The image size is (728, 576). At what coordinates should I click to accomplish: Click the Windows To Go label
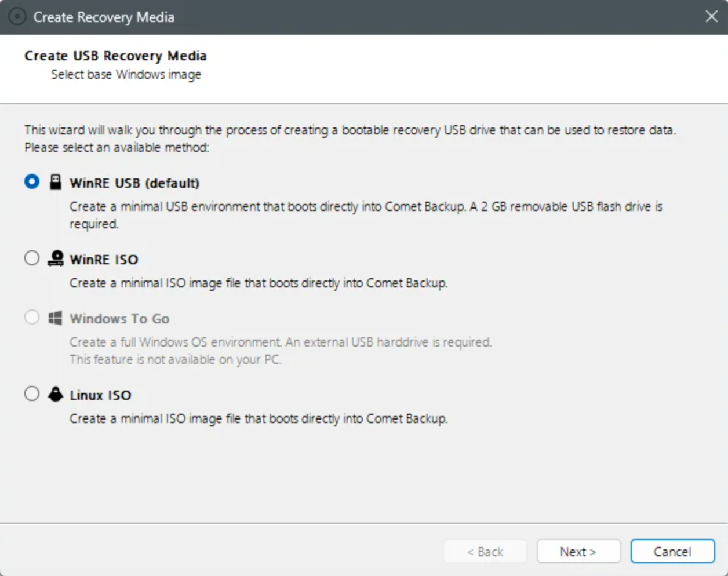tap(119, 319)
